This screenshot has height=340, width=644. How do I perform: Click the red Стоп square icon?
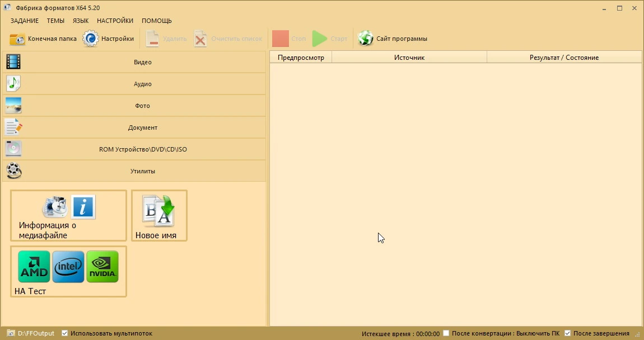pyautogui.click(x=281, y=39)
